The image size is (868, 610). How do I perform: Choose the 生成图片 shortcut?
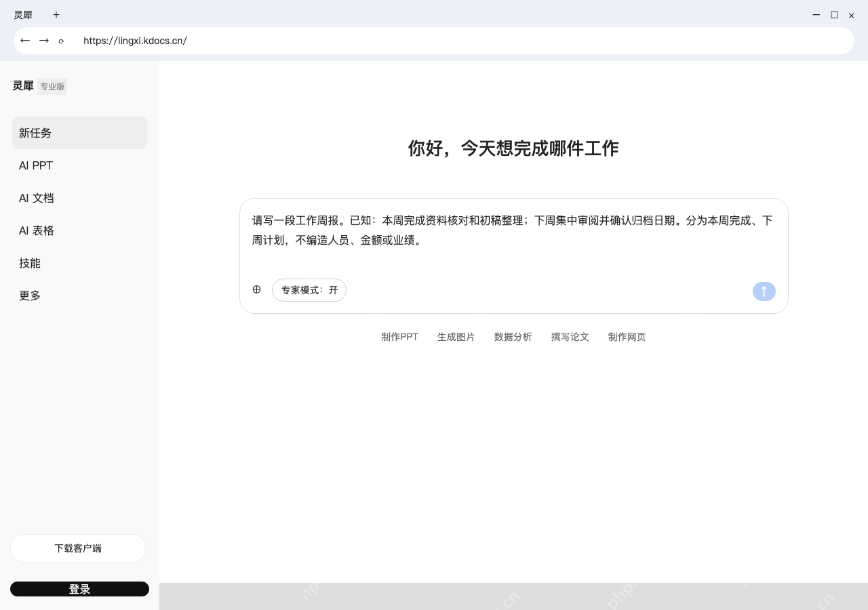tap(456, 337)
